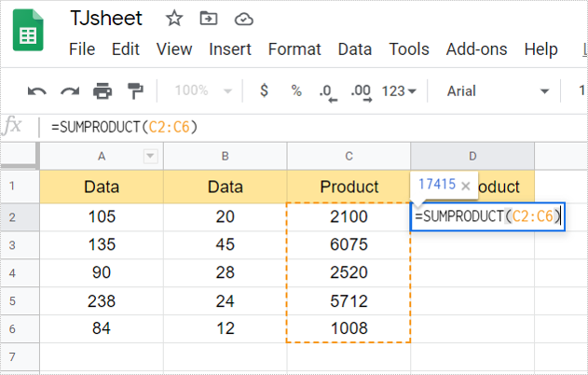
Task: Check cloud save status icon
Action: tap(244, 19)
